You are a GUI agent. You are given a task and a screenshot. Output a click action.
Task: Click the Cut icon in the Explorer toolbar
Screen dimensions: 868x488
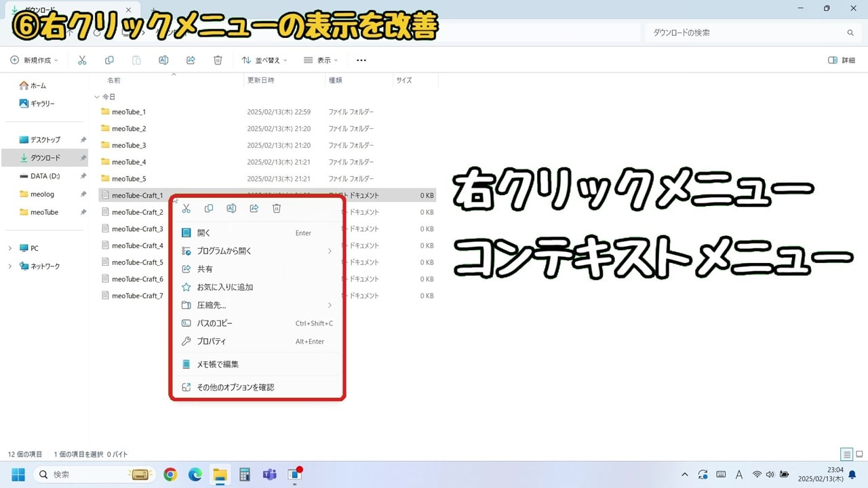(82, 60)
